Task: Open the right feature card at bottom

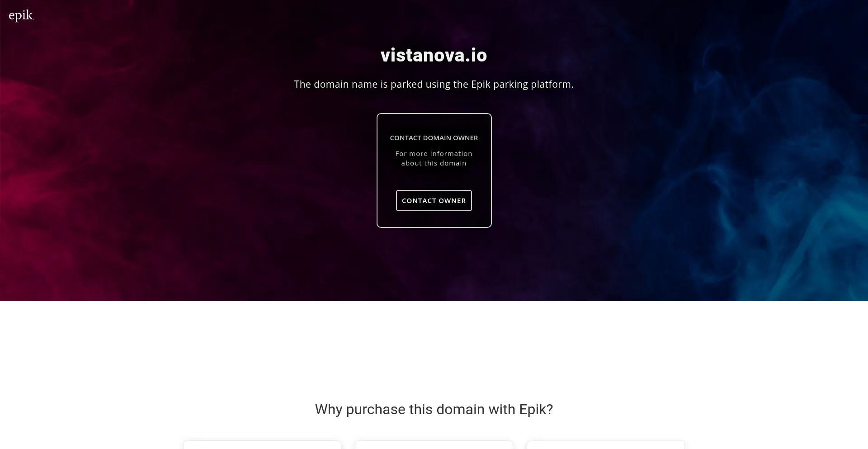Action: (606, 445)
